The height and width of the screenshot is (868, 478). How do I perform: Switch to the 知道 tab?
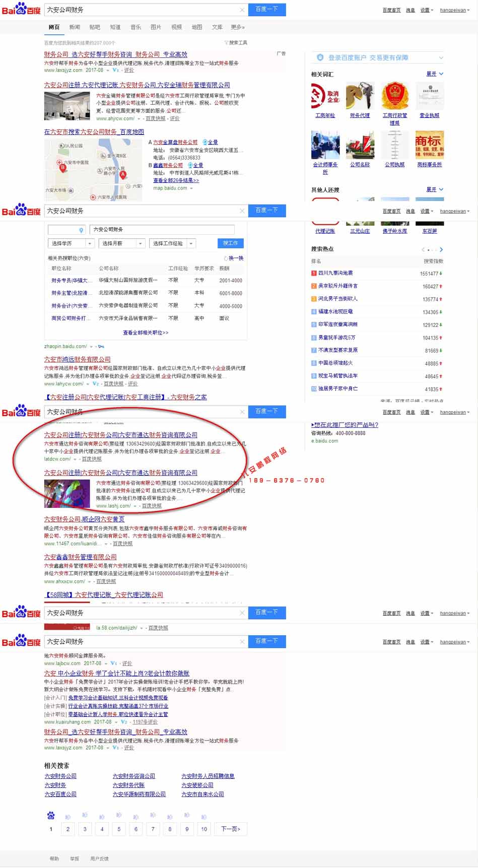(x=115, y=27)
